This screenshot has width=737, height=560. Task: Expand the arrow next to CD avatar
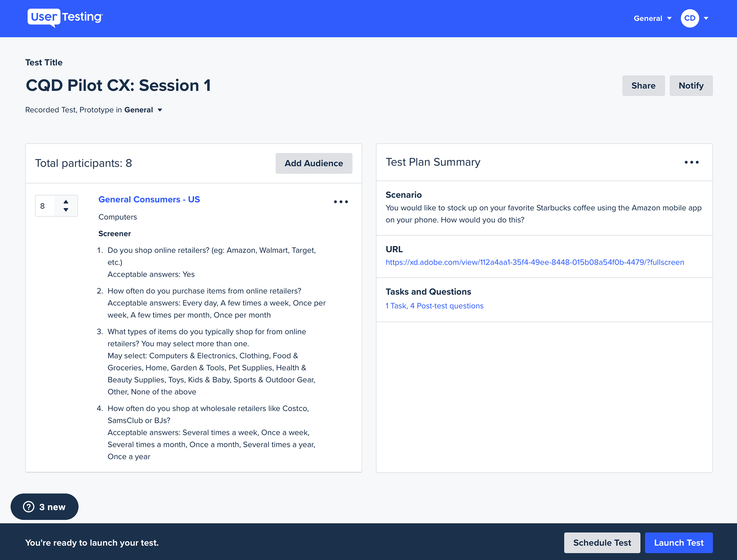pyautogui.click(x=706, y=18)
